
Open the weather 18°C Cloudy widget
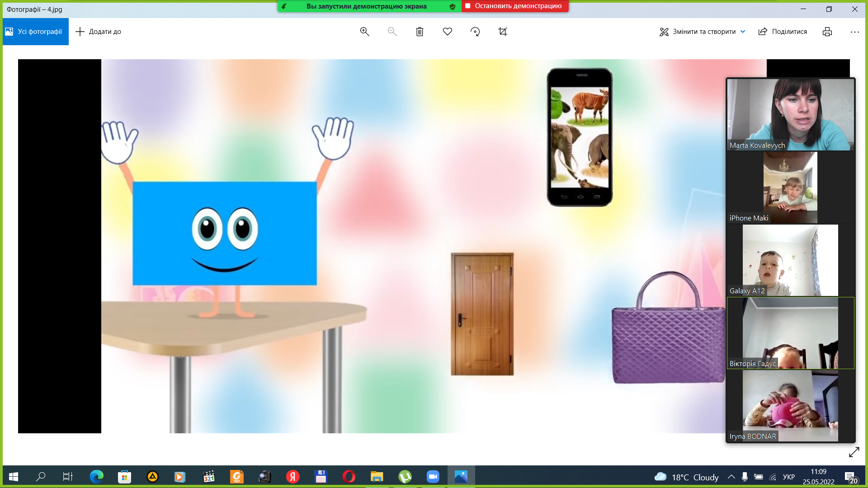coord(686,477)
